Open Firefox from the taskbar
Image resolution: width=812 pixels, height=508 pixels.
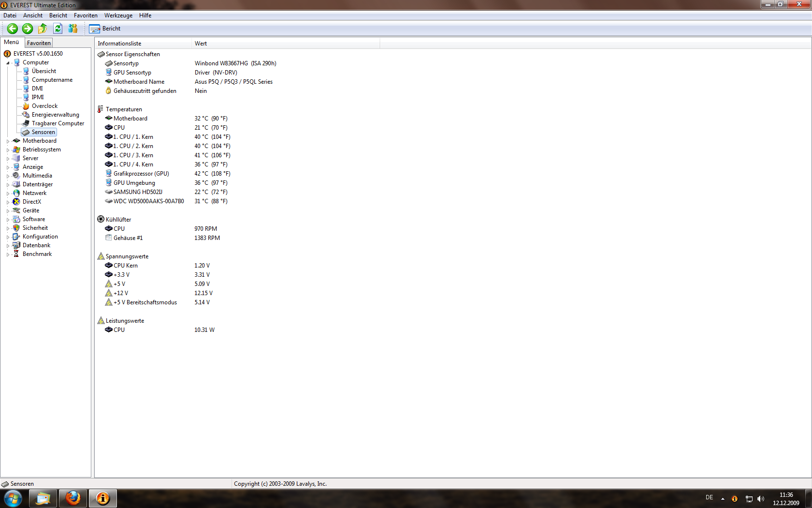pyautogui.click(x=73, y=498)
